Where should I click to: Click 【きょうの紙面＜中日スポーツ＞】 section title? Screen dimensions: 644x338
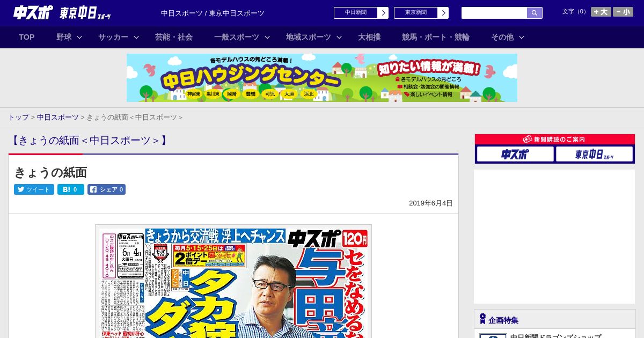click(x=90, y=141)
